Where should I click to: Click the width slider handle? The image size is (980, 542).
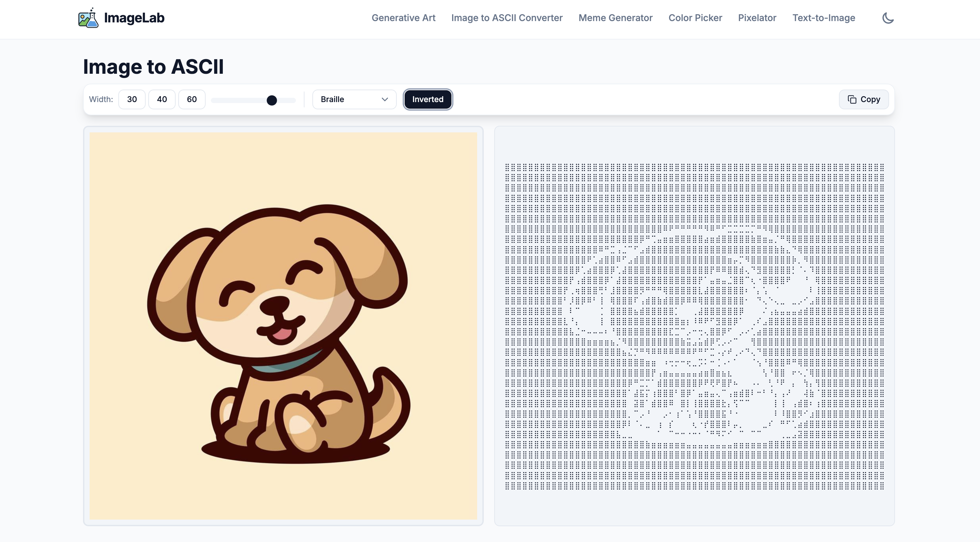coord(272,100)
